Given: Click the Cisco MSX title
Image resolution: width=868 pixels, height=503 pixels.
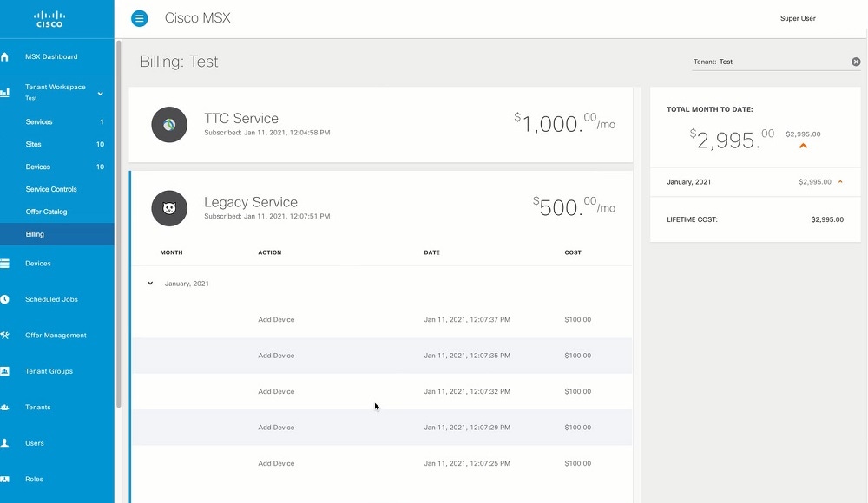Looking at the screenshot, I should [x=197, y=17].
